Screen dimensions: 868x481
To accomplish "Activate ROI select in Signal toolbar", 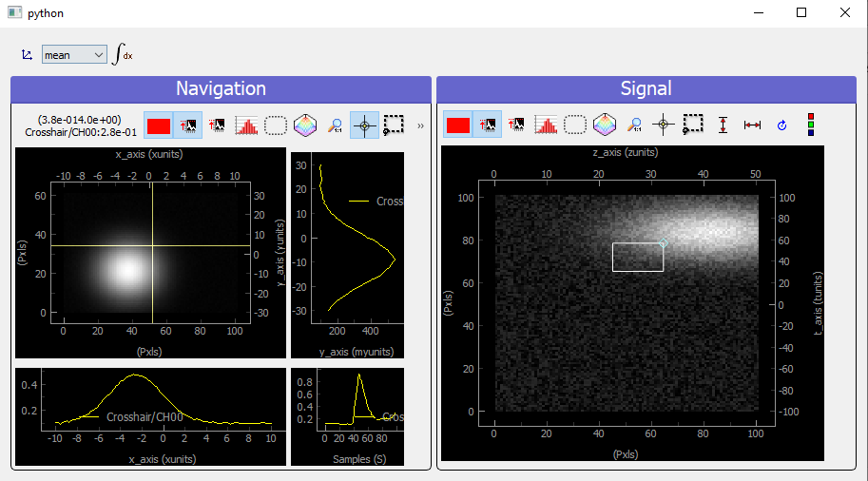I will [692, 125].
